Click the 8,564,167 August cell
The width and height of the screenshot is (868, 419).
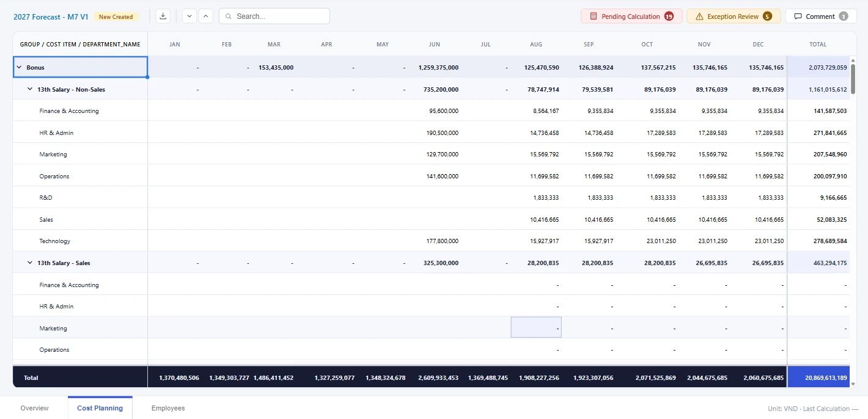pyautogui.click(x=545, y=111)
